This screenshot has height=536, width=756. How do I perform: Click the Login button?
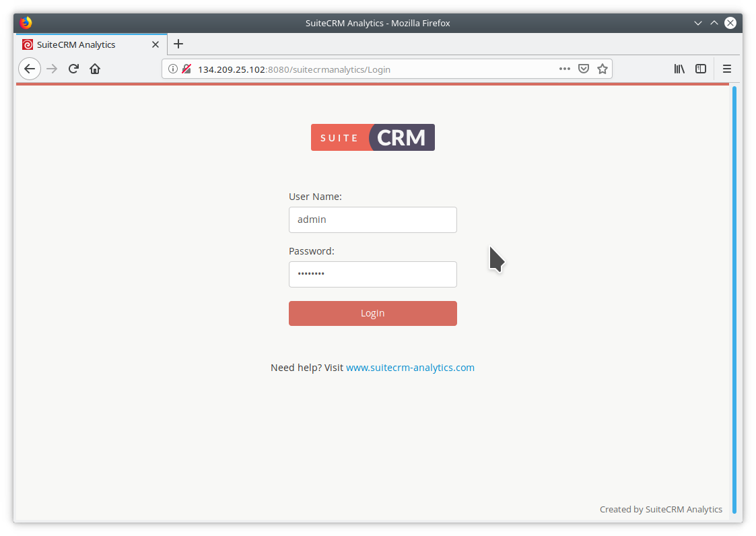372,313
